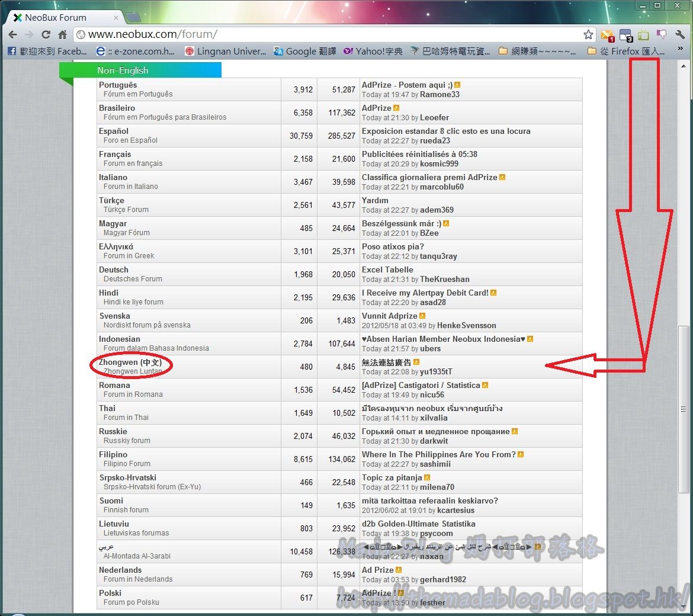The width and height of the screenshot is (693, 616).
Task: Jump to last post icon for Classifica giornaliera
Action: (x=502, y=177)
